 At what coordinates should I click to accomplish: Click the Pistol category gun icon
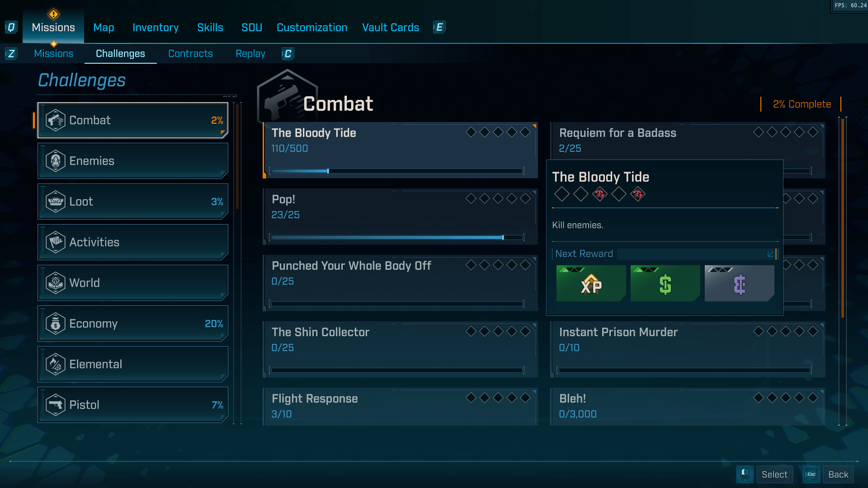pyautogui.click(x=56, y=405)
